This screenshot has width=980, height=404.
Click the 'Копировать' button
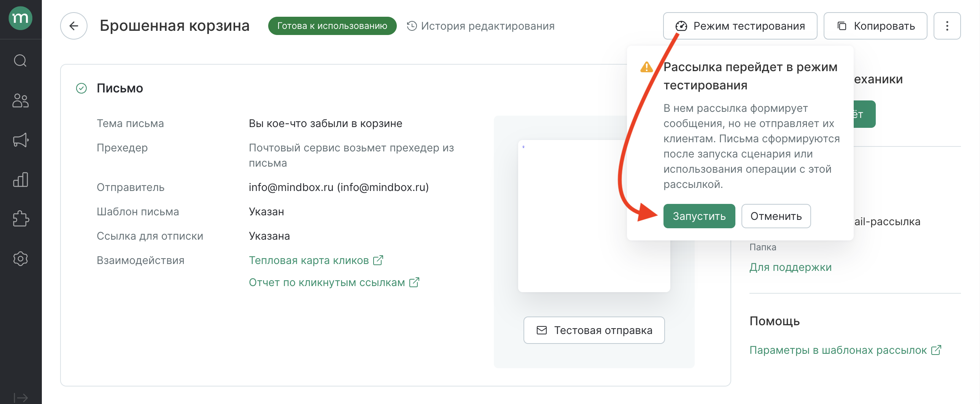pos(875,26)
